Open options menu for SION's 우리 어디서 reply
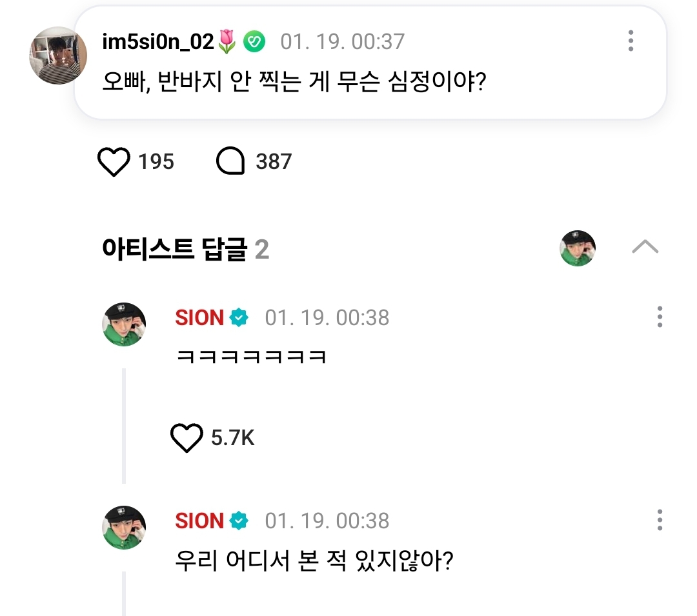Viewport: 697px width, 616px height. (659, 521)
